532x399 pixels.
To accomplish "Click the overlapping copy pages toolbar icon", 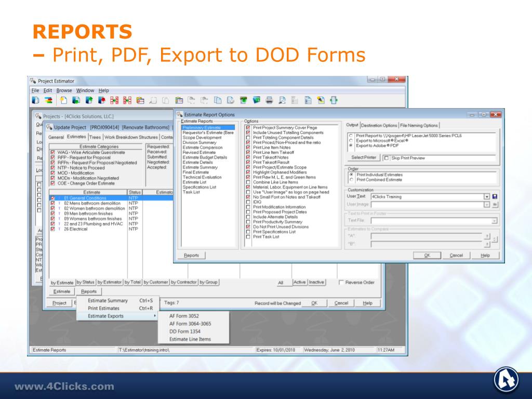I will point(218,100).
